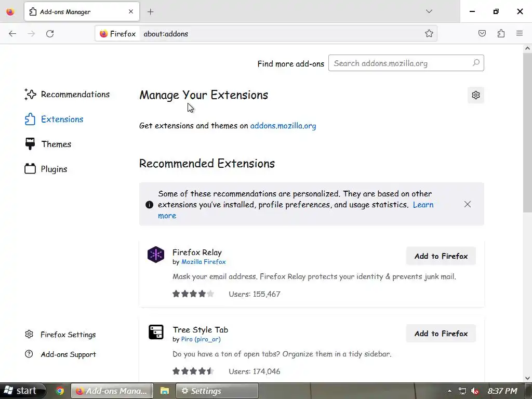Open a new tab with plus button

click(x=150, y=12)
